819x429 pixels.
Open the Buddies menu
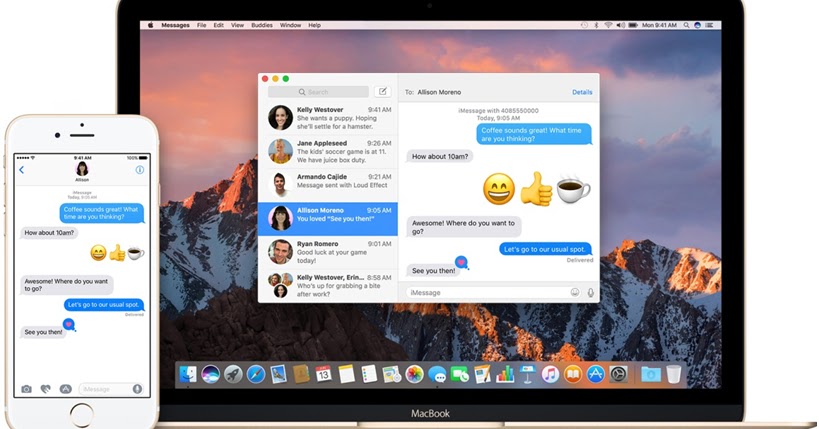point(262,25)
